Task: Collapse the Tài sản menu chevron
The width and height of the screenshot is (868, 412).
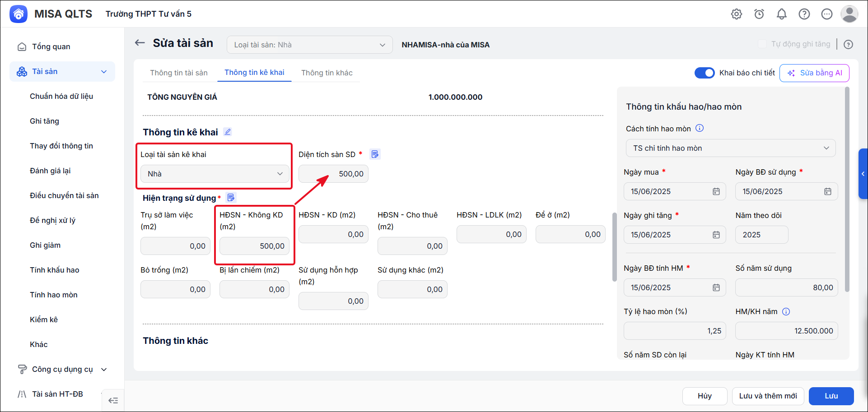Action: click(104, 72)
